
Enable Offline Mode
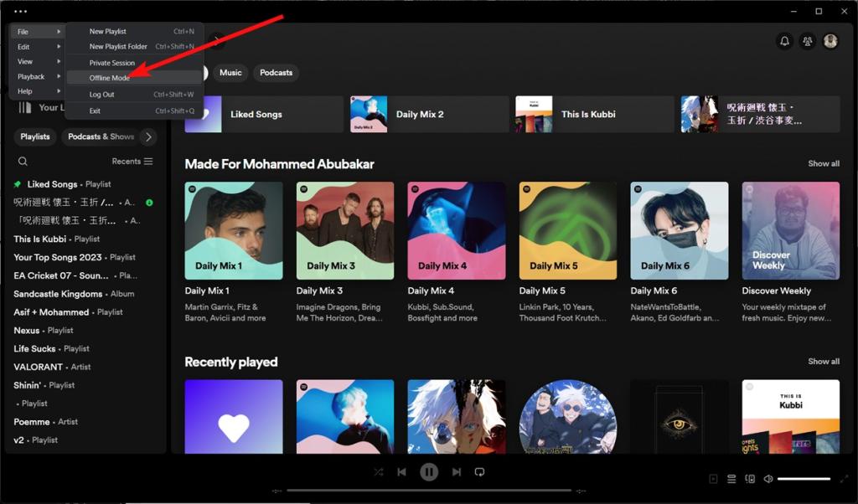[x=109, y=77]
